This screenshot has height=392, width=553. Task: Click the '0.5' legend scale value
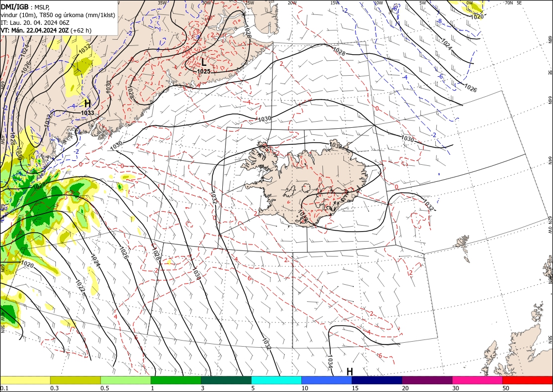pyautogui.click(x=105, y=388)
